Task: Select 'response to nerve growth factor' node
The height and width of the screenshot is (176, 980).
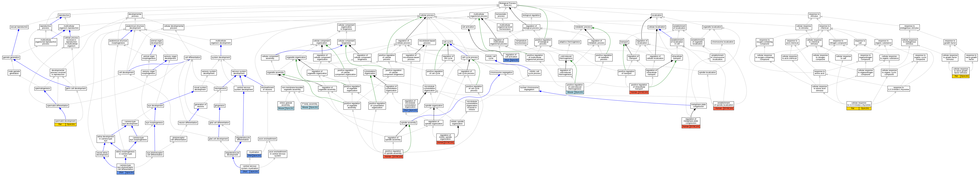Action: coord(971,58)
